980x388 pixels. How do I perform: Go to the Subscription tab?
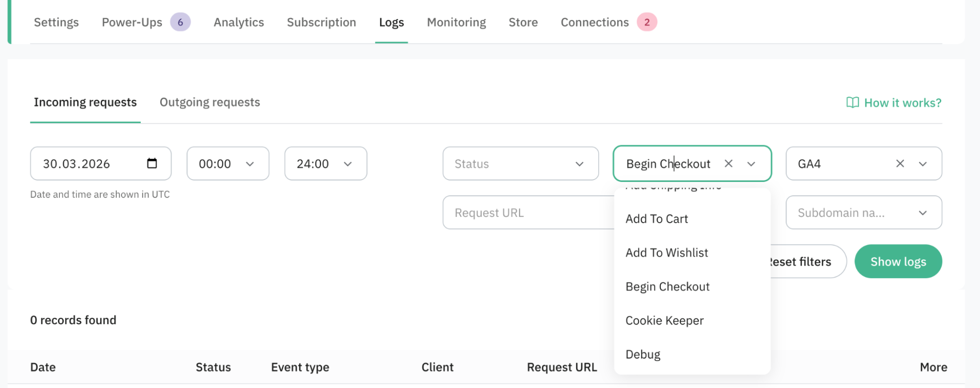click(x=322, y=22)
